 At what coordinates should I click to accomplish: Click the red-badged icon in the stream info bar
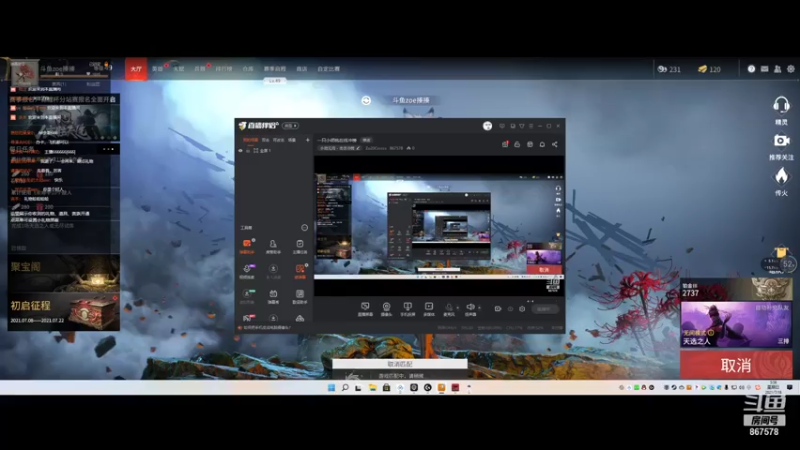[x=505, y=144]
